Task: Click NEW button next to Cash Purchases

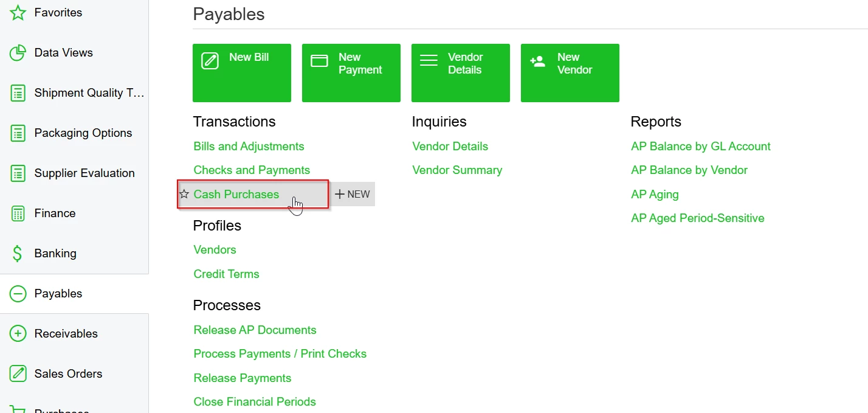Action: 353,194
